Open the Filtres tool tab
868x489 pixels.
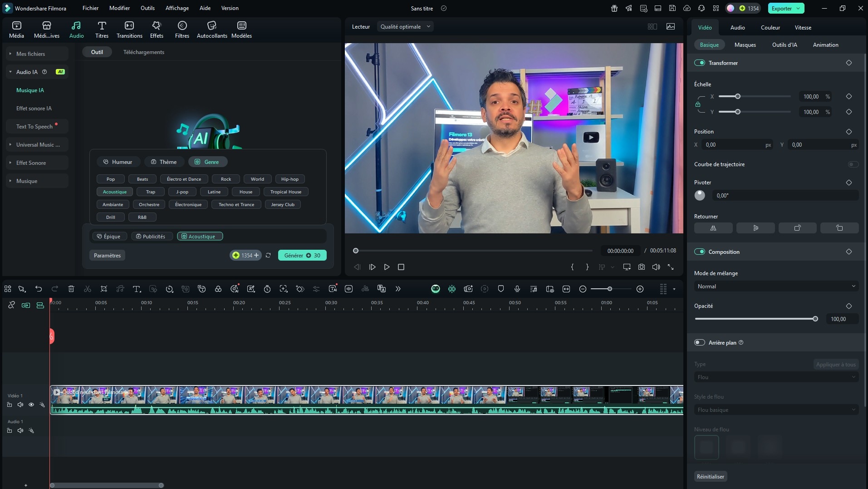[182, 30]
